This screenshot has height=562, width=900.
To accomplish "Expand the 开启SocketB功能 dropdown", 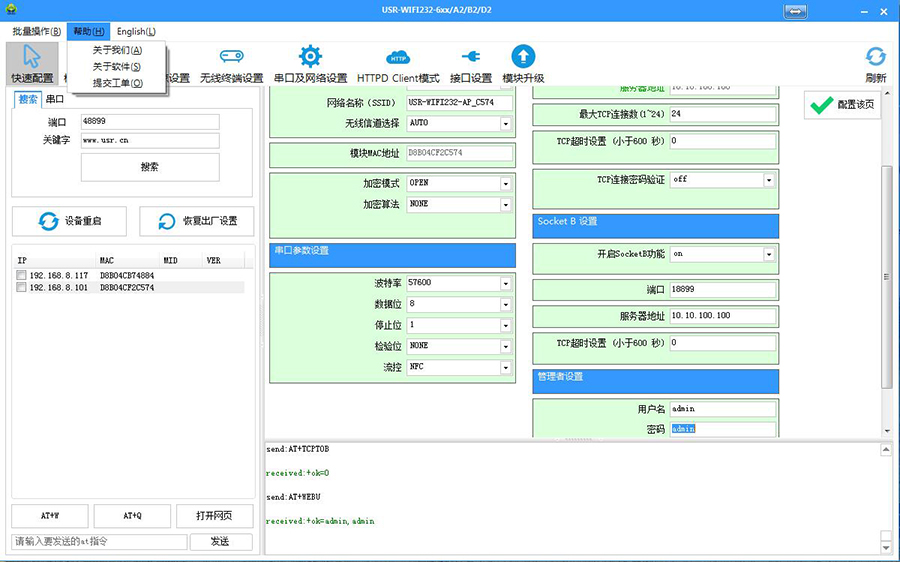I will 769,255.
